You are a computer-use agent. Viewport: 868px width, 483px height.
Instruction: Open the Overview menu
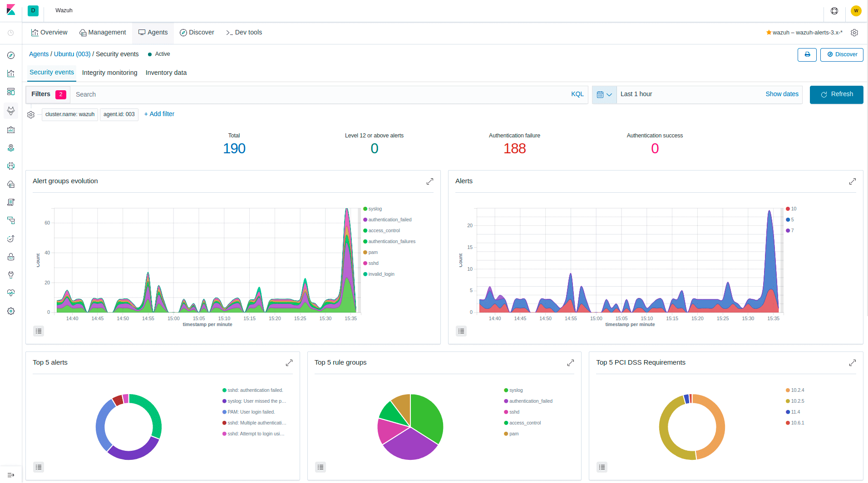pos(49,33)
